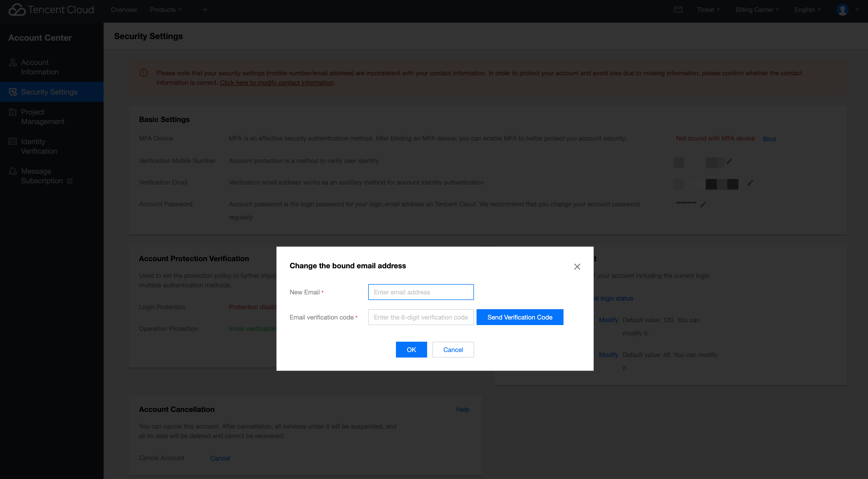Click the Send Verification Code button
Viewport: 868px width, 479px height.
520,317
